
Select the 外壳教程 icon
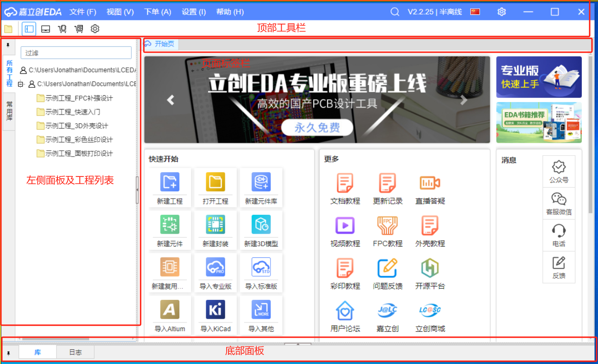click(x=430, y=225)
